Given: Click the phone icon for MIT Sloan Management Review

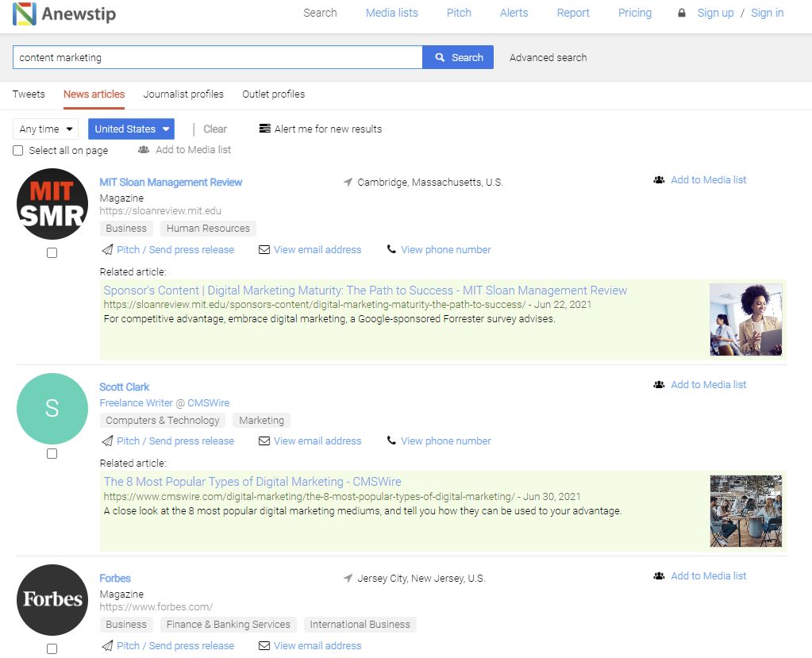Looking at the screenshot, I should point(391,249).
